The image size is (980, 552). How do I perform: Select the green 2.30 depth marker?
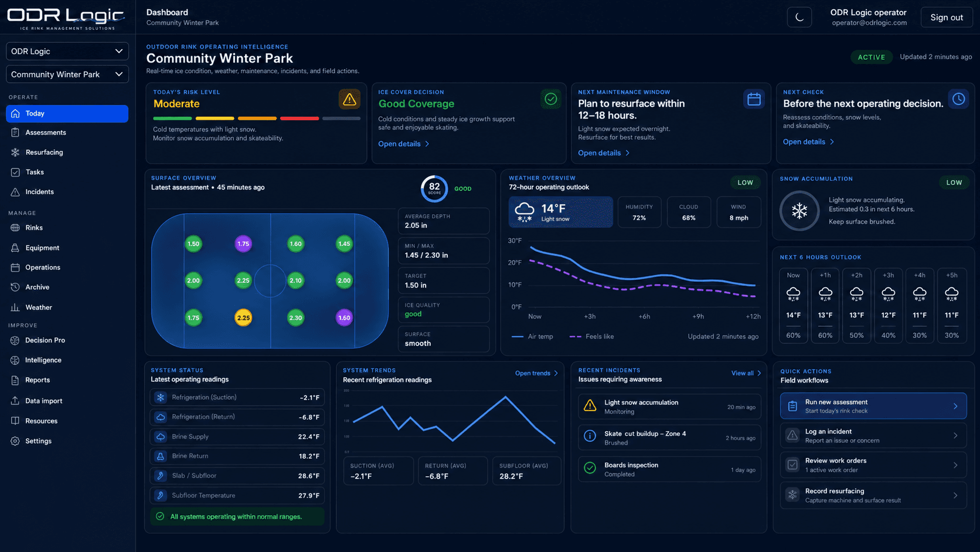(295, 318)
